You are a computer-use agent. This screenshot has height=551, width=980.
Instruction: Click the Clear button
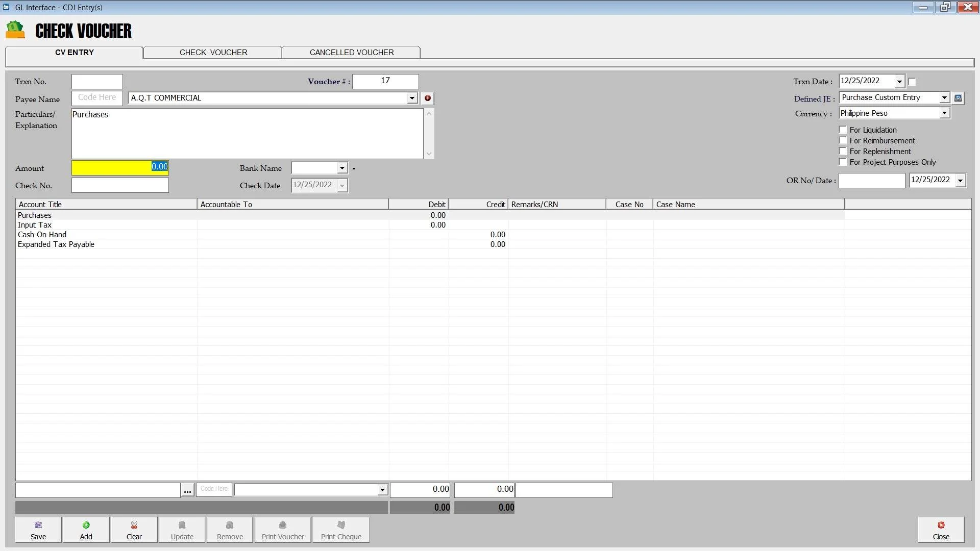[x=134, y=530]
